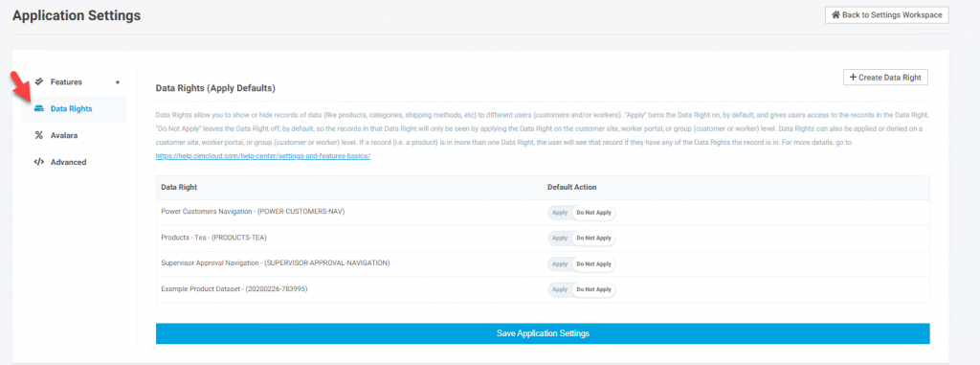This screenshot has width=980, height=365.
Task: Click the Avalara percent icon
Action: coord(38,135)
